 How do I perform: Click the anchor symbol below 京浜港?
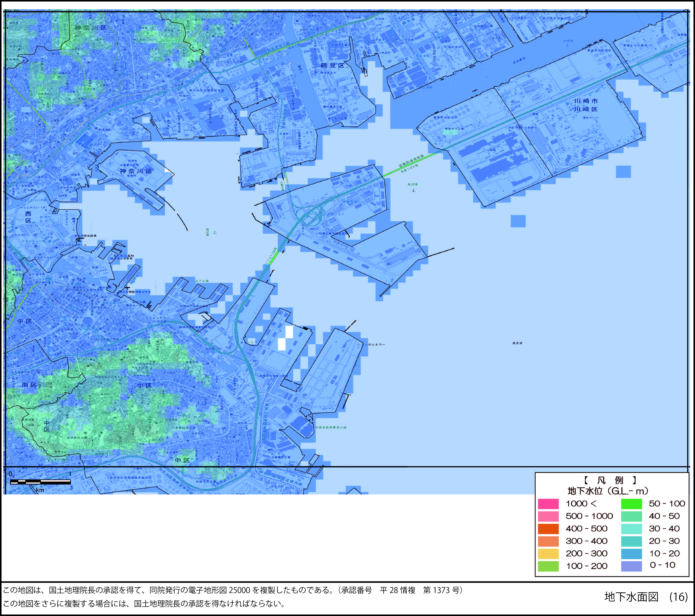coord(413,191)
